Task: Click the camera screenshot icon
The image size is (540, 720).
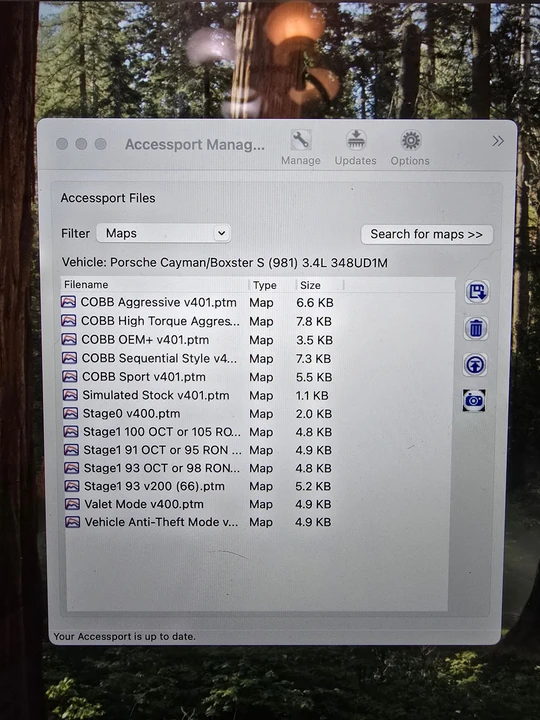Action: click(x=474, y=400)
